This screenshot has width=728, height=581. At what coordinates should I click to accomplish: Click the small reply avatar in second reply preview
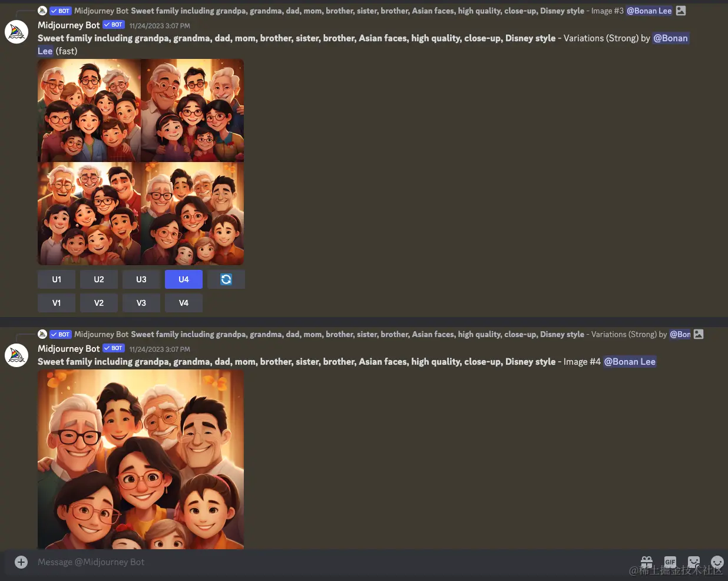point(42,334)
